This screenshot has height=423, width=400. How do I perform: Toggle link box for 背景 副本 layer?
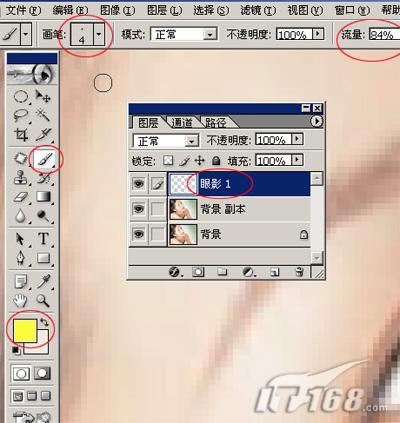(x=157, y=209)
